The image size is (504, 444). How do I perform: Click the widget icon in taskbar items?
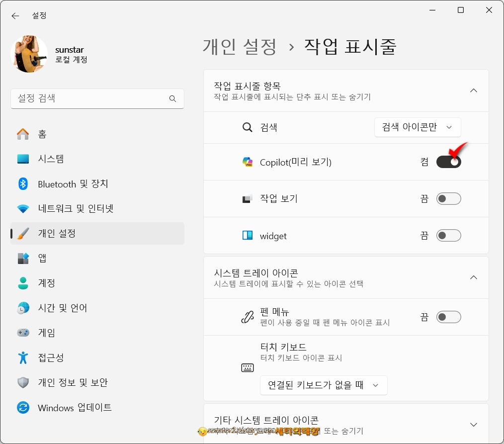point(247,235)
